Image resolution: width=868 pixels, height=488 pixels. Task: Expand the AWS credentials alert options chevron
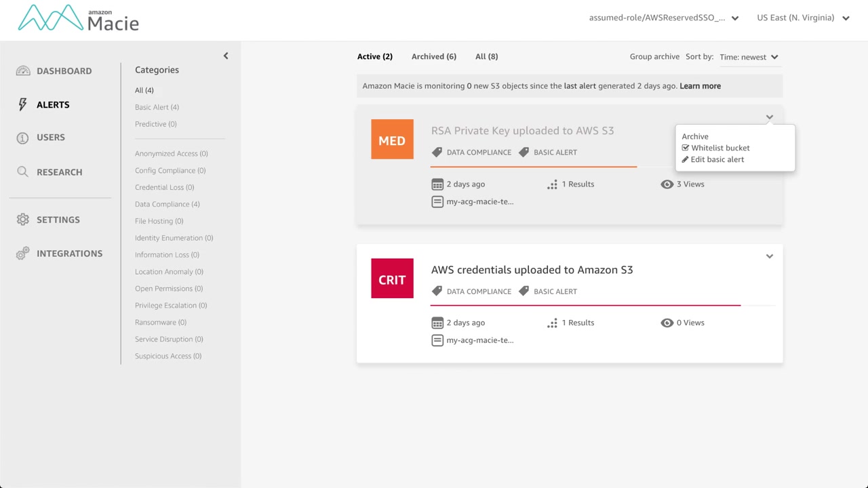click(770, 256)
